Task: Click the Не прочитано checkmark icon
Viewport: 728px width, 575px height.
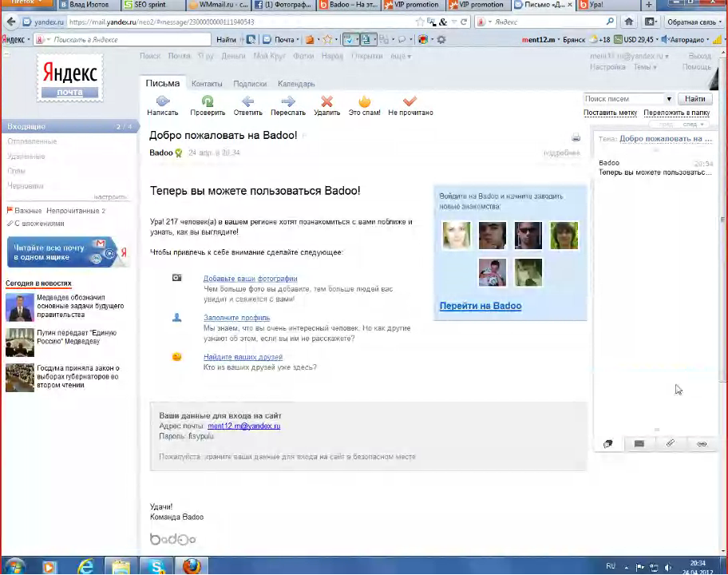Action: coord(410,101)
